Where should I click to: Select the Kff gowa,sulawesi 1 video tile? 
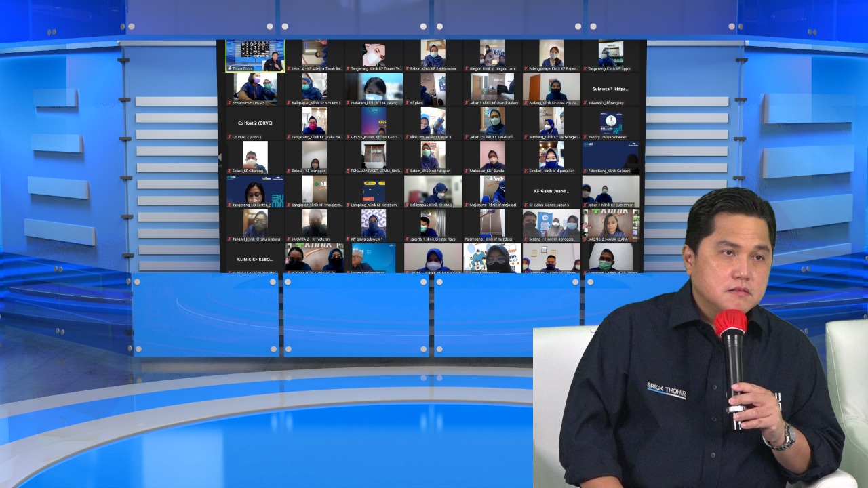[x=374, y=225]
